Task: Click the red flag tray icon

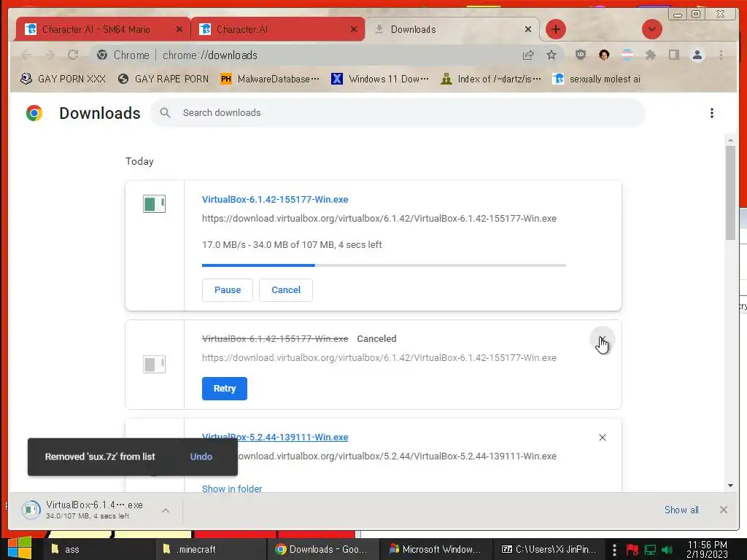Action: click(x=632, y=550)
